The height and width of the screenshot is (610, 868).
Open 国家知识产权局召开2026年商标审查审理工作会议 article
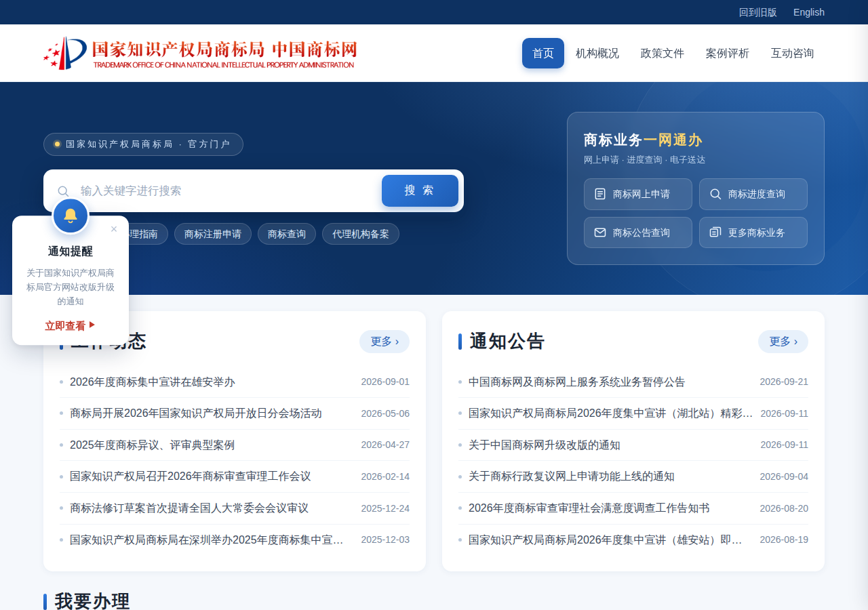tap(235, 476)
